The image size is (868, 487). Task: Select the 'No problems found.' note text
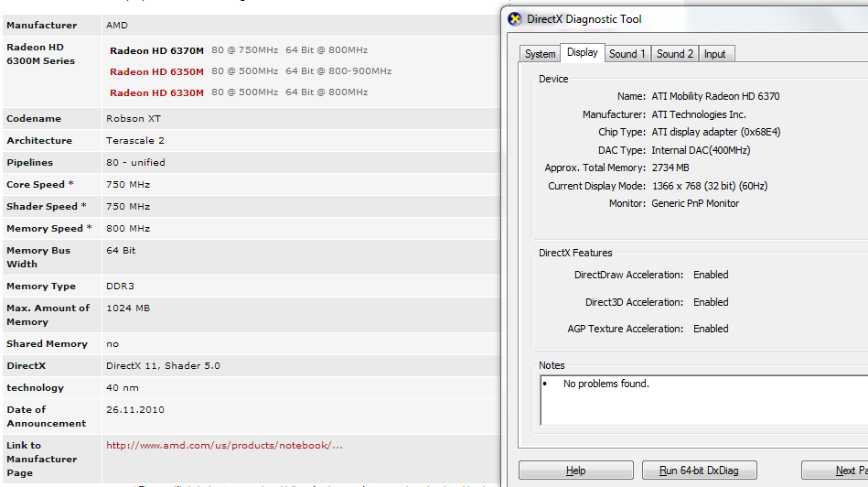606,384
